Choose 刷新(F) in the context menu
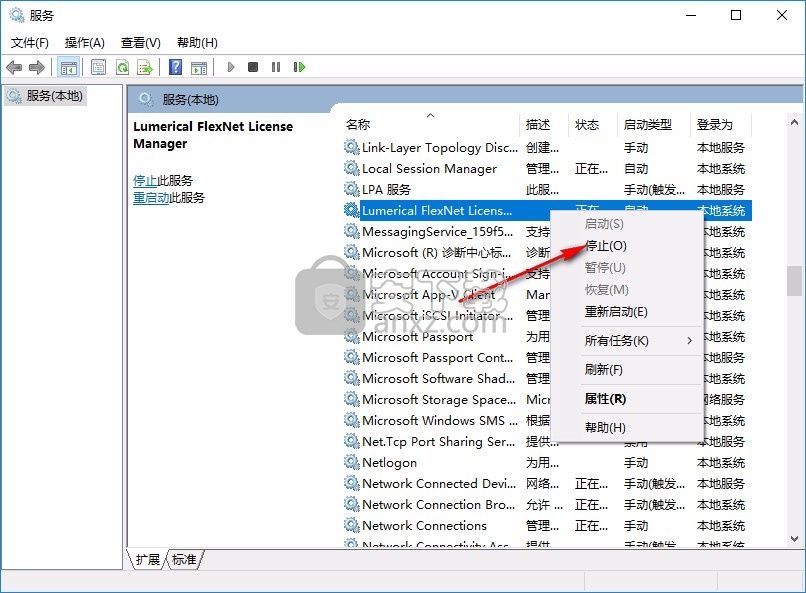The image size is (806, 593). tap(603, 369)
